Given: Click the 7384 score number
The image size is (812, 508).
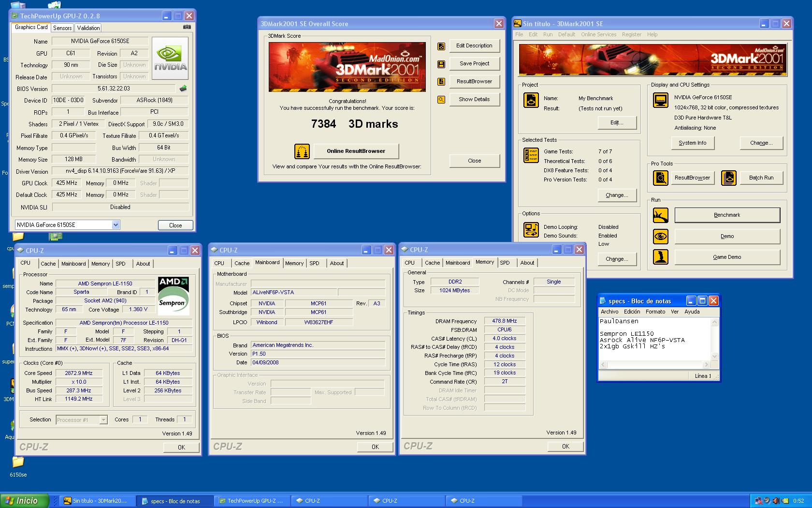Looking at the screenshot, I should pyautogui.click(x=323, y=124).
